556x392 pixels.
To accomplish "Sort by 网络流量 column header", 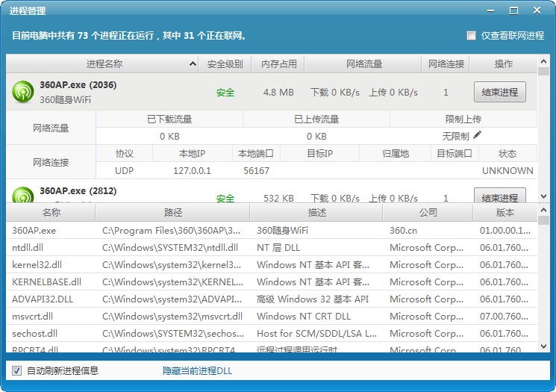I will tap(363, 64).
